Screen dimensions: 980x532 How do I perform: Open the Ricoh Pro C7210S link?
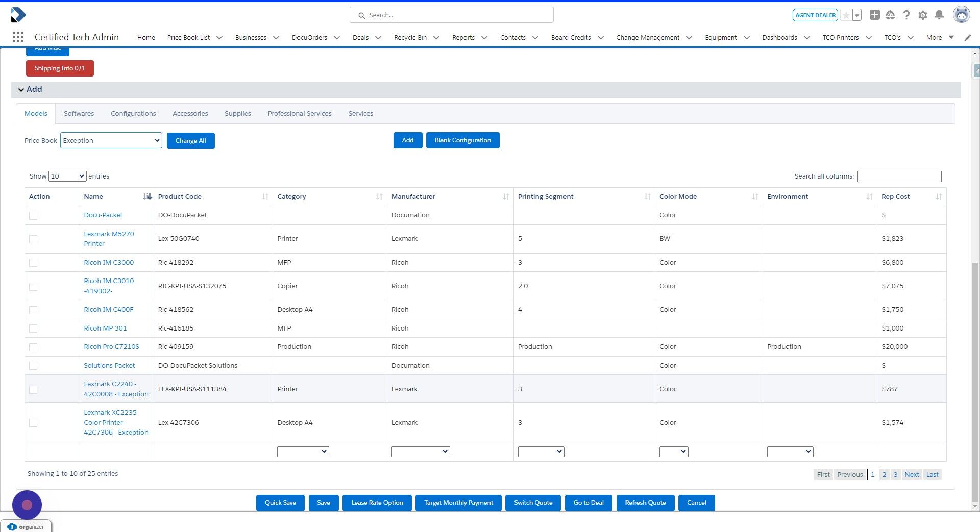(x=111, y=346)
